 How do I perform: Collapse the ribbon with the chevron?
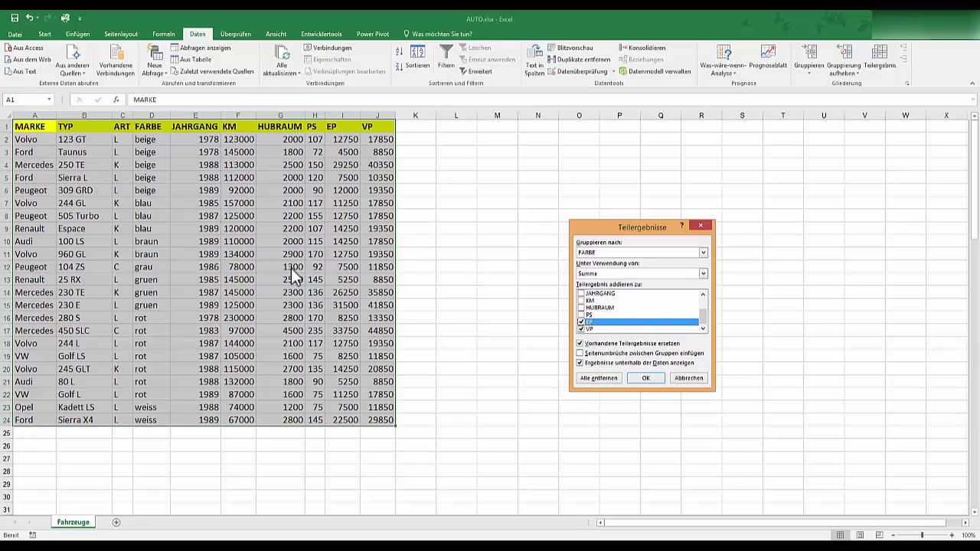[972, 83]
